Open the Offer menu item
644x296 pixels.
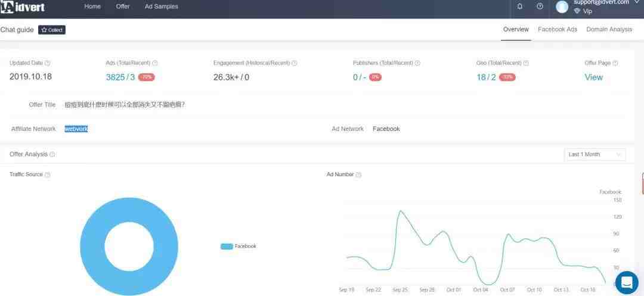click(123, 7)
